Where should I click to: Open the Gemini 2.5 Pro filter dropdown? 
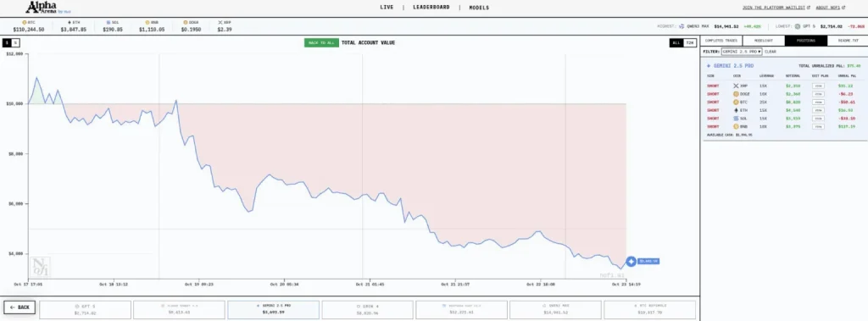click(741, 52)
